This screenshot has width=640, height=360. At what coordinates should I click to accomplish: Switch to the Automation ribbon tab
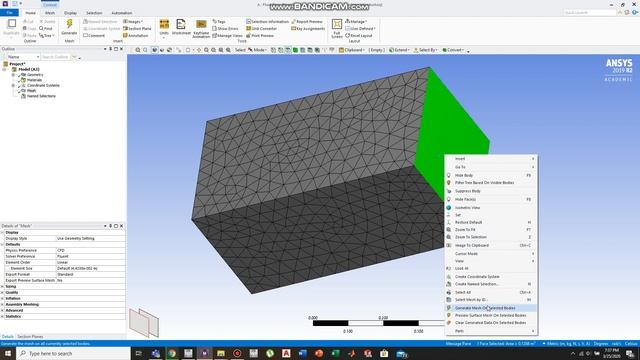122,13
